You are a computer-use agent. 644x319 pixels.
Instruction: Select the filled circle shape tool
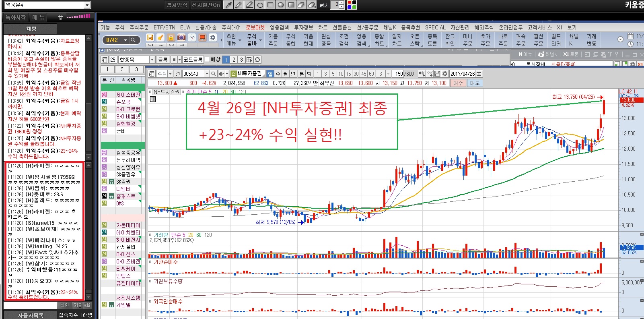point(281,5)
